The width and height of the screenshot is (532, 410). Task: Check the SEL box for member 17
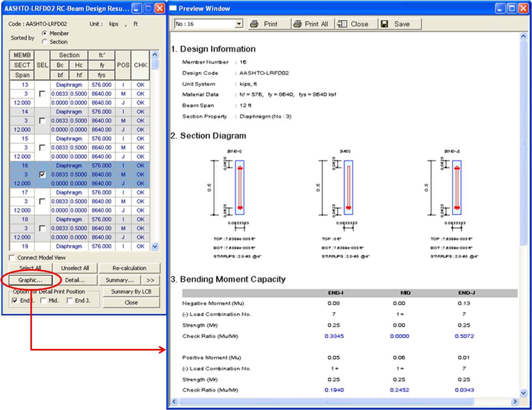tap(42, 202)
